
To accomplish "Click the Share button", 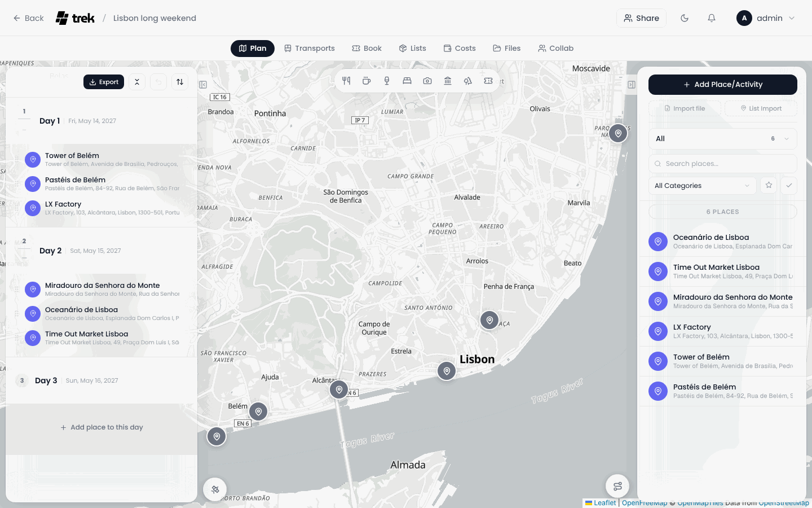I will 642,18.
